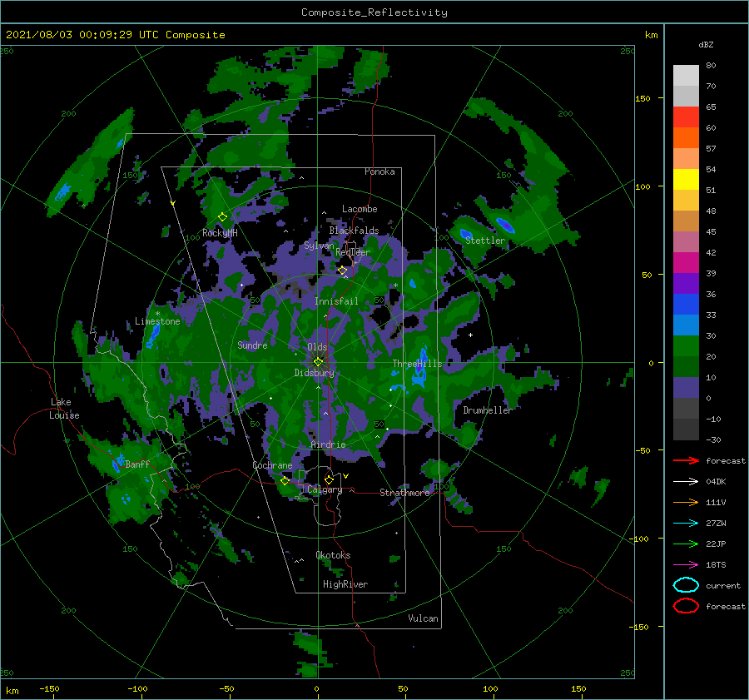Select the Lacombe city label
The width and height of the screenshot is (749, 700).
(x=360, y=209)
